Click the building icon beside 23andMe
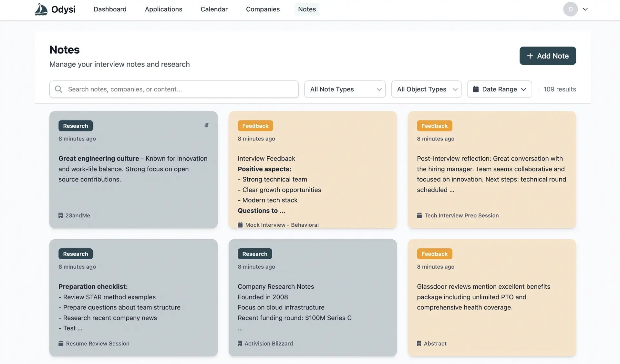Image resolution: width=620 pixels, height=364 pixels. tap(60, 215)
